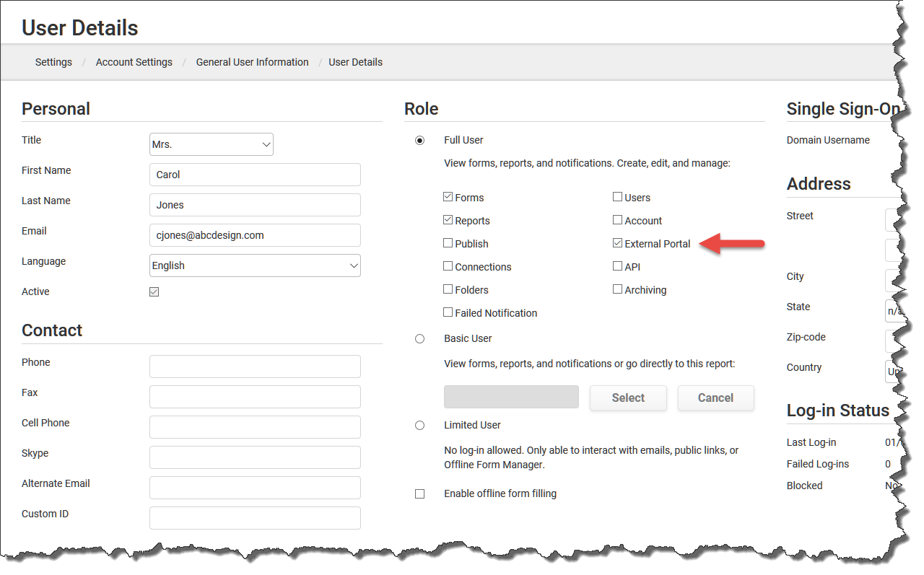Check the Archiving permission checkbox
The image size is (924, 575).
(x=617, y=289)
